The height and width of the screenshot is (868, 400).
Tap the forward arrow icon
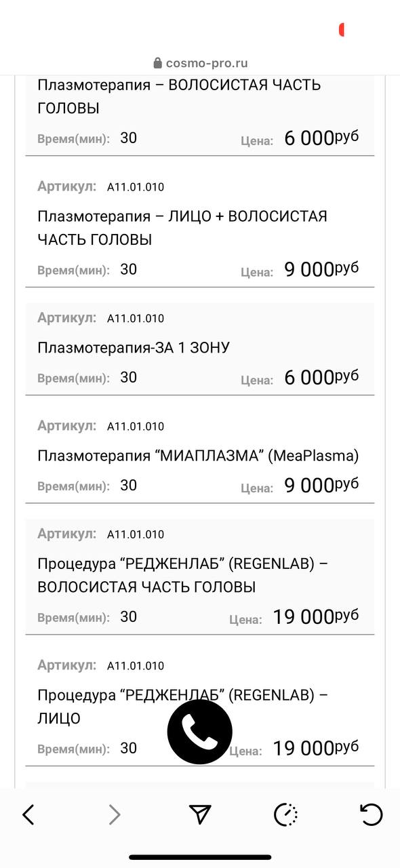pyautogui.click(x=115, y=814)
